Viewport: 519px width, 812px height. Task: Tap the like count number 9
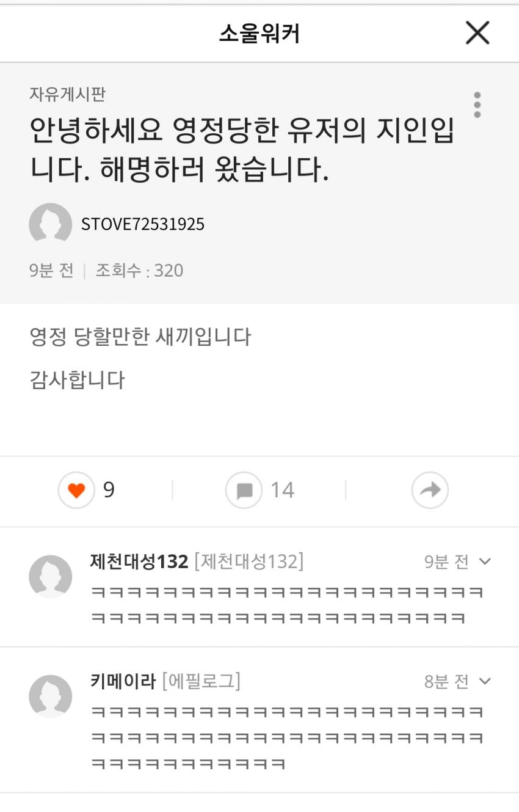pyautogui.click(x=109, y=490)
